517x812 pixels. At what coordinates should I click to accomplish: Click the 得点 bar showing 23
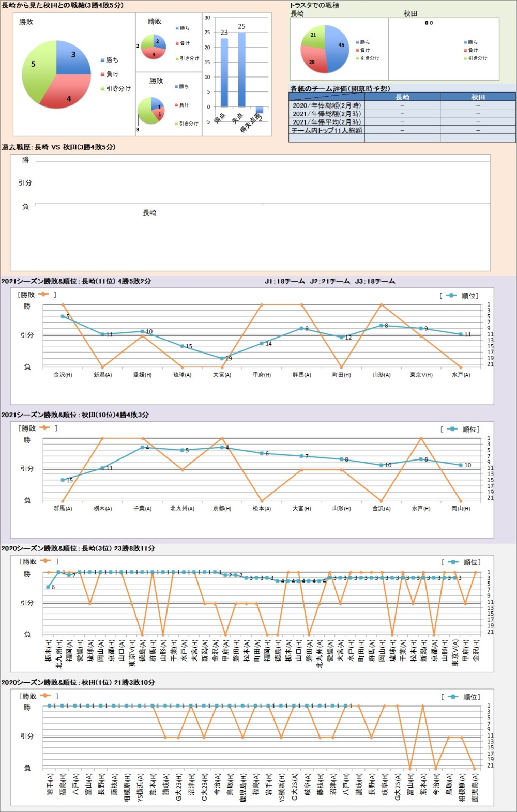coord(224,72)
